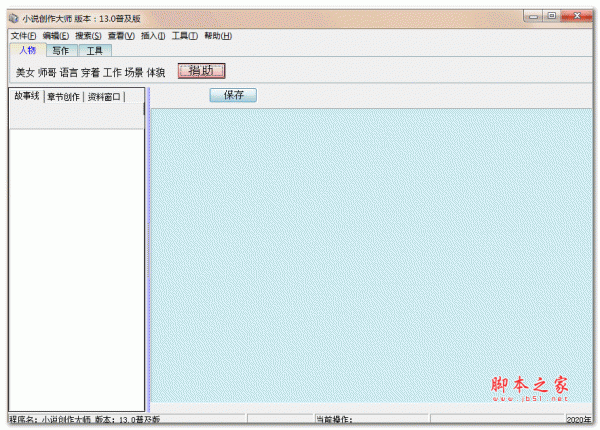Choose the 工作 option

(112, 72)
